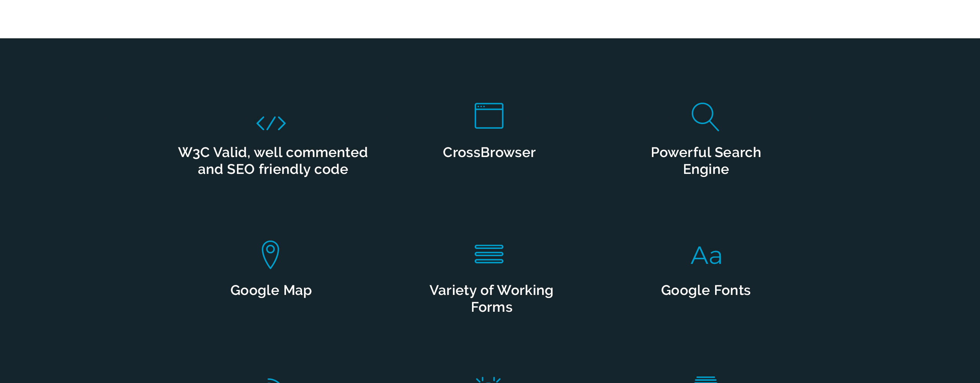Screen dimensions: 980x383
Task: Select the Google Fonts heading
Action: (706, 291)
